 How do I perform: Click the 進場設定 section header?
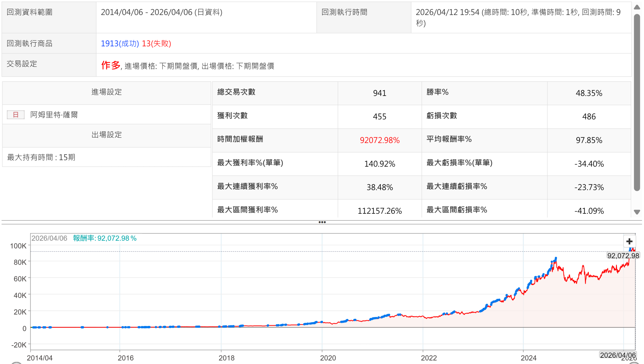[106, 92]
